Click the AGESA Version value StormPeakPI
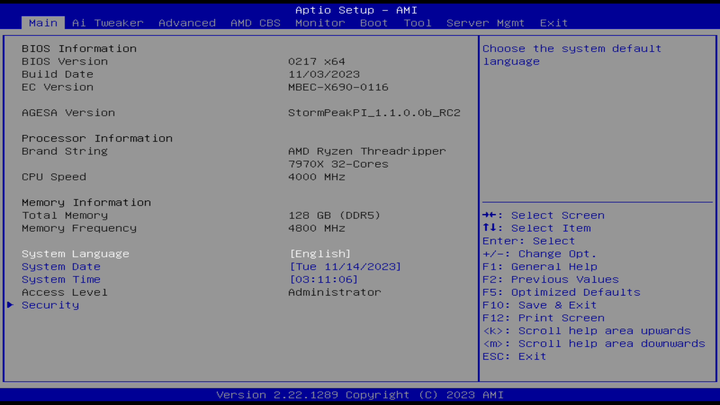This screenshot has height=405, width=720. click(374, 113)
